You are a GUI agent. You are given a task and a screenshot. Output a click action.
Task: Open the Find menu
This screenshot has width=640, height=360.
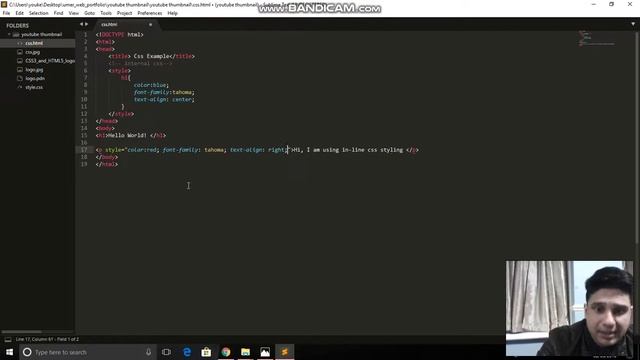[58, 13]
